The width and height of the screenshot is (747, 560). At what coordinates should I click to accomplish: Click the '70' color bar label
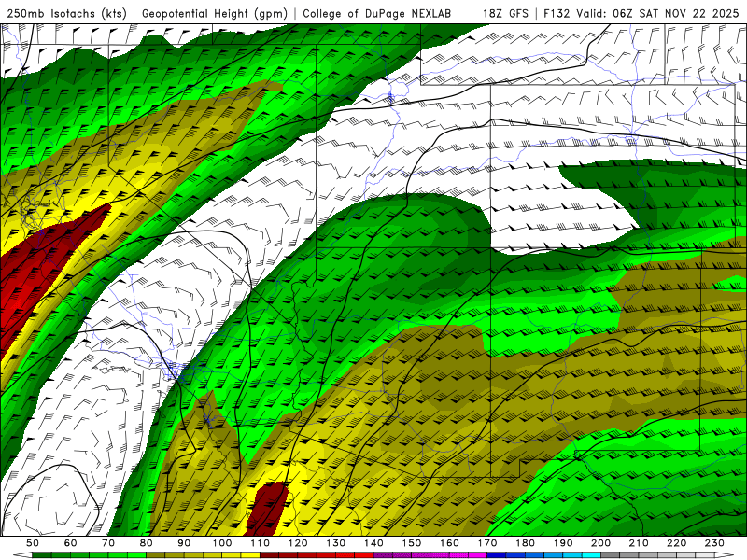click(108, 543)
